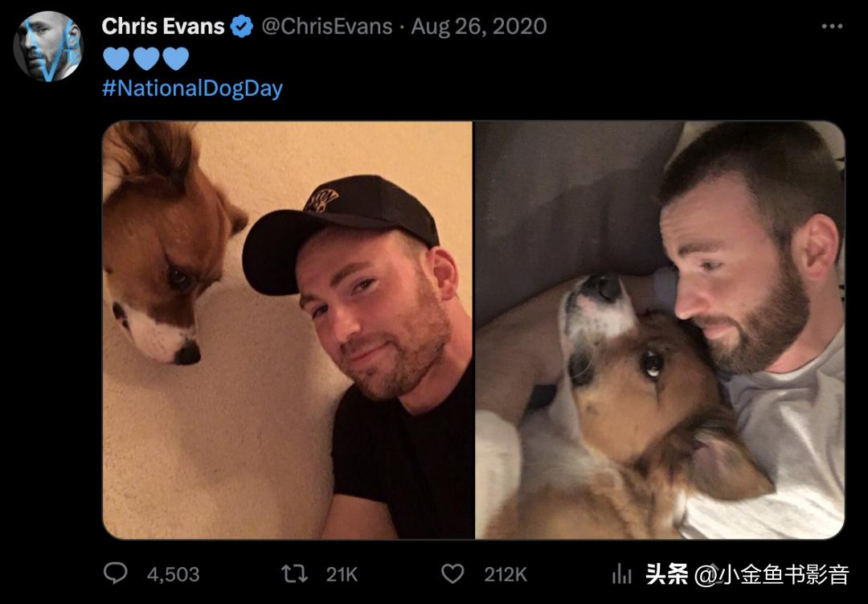Click the reply speech bubble icon
868x604 pixels.
[116, 573]
